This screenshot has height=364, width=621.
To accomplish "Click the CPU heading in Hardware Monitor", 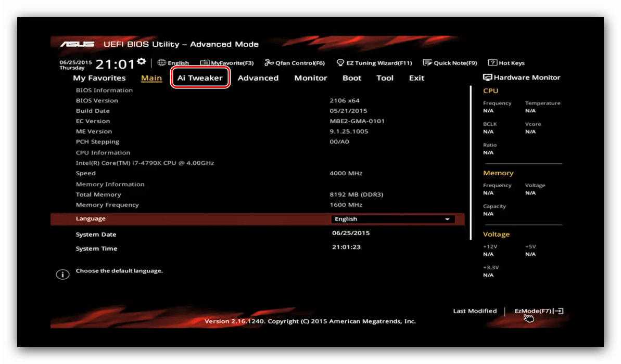I will pos(491,90).
